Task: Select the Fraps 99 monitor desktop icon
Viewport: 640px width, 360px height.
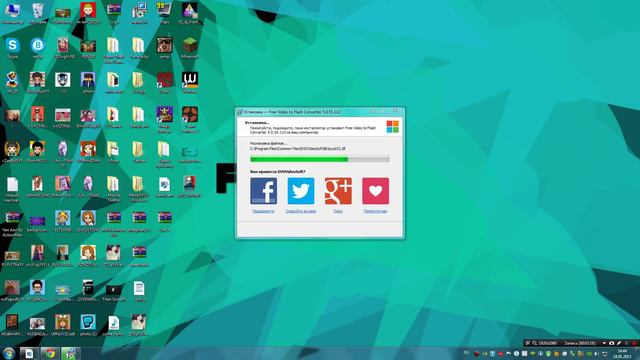Action: click(x=164, y=13)
